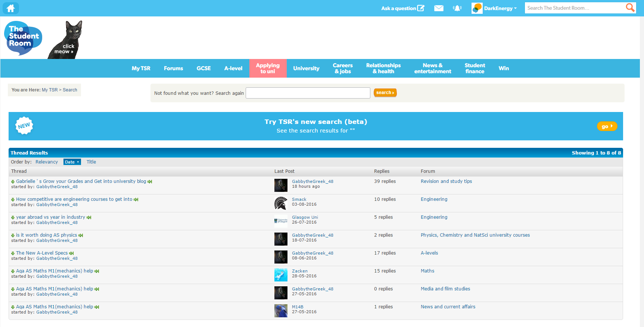Click the green arrow before 'is it worth doing AS physics'
The height and width of the screenshot is (327, 644).
[x=13, y=236]
